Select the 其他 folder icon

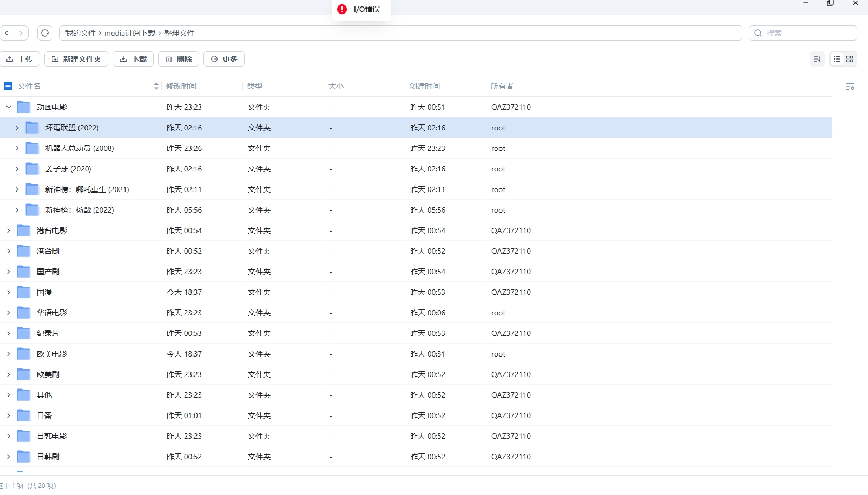point(24,395)
